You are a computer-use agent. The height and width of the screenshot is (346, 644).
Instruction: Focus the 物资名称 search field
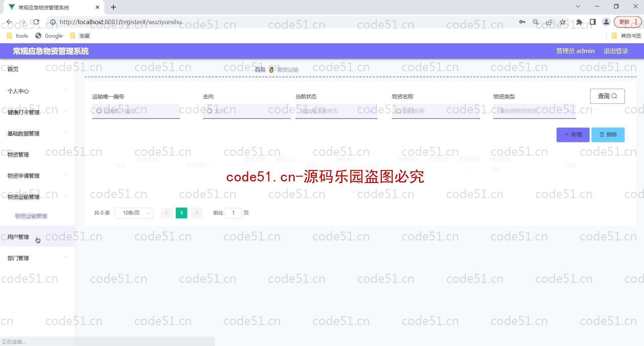coord(436,111)
